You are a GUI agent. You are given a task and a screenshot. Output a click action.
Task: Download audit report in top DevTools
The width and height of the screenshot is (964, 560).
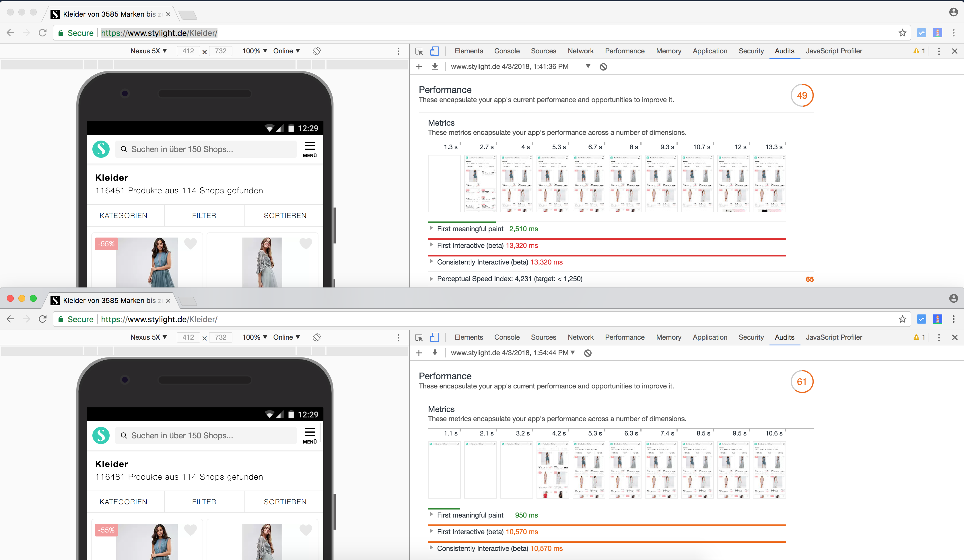[435, 67]
